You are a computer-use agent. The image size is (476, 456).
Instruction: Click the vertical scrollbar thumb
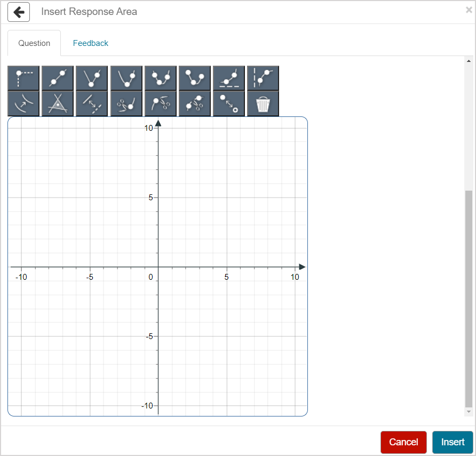[x=469, y=298]
